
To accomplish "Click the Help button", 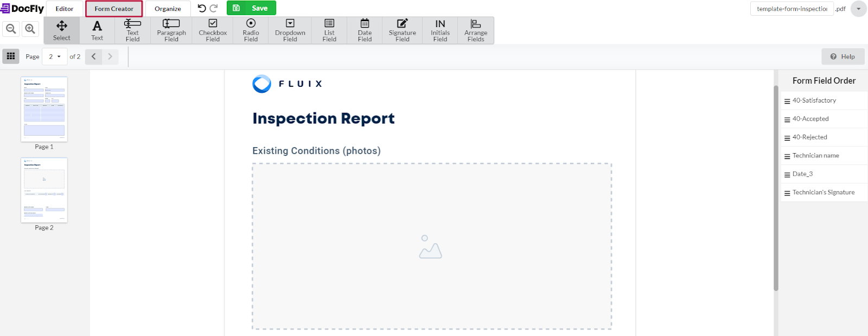I will (843, 56).
